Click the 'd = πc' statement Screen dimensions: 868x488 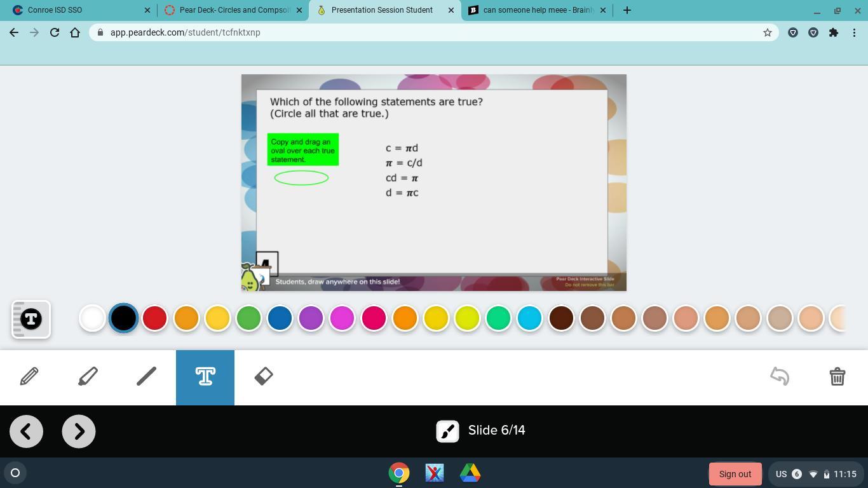[402, 193]
